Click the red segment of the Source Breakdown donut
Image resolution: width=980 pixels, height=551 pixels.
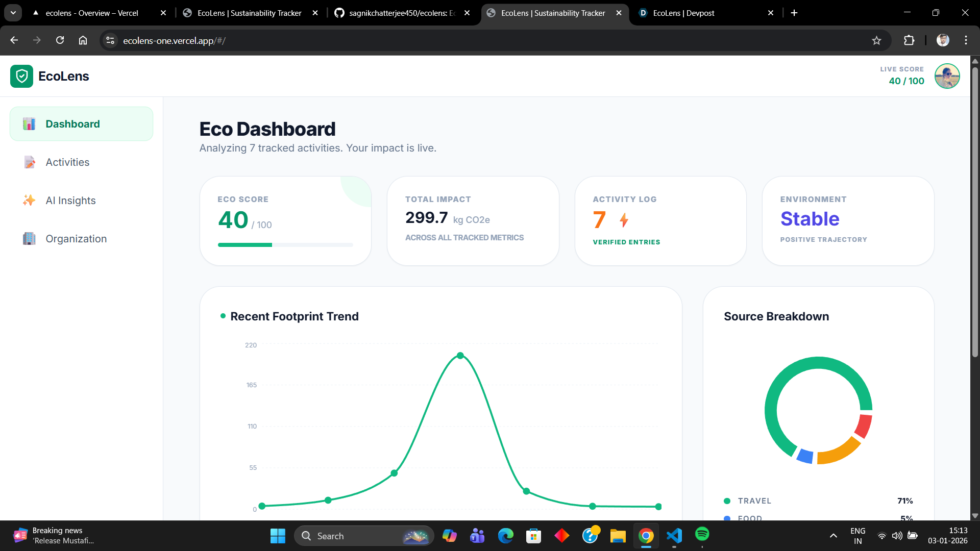[x=864, y=426]
